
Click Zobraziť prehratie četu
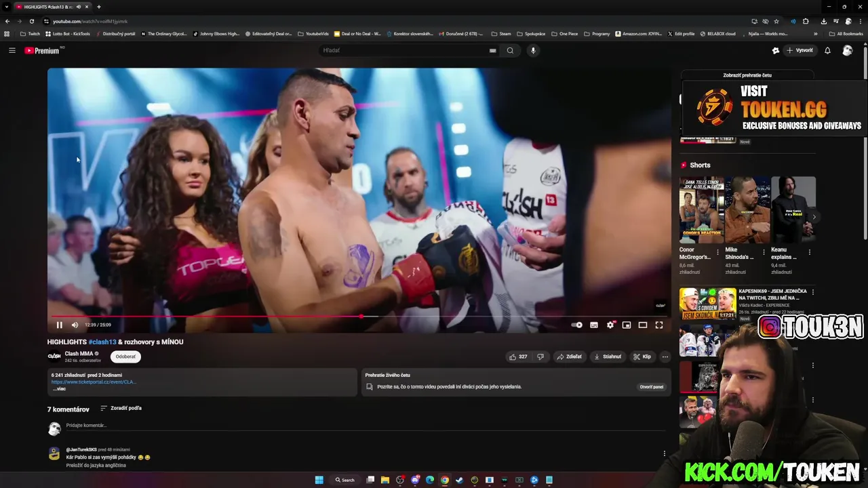747,75
